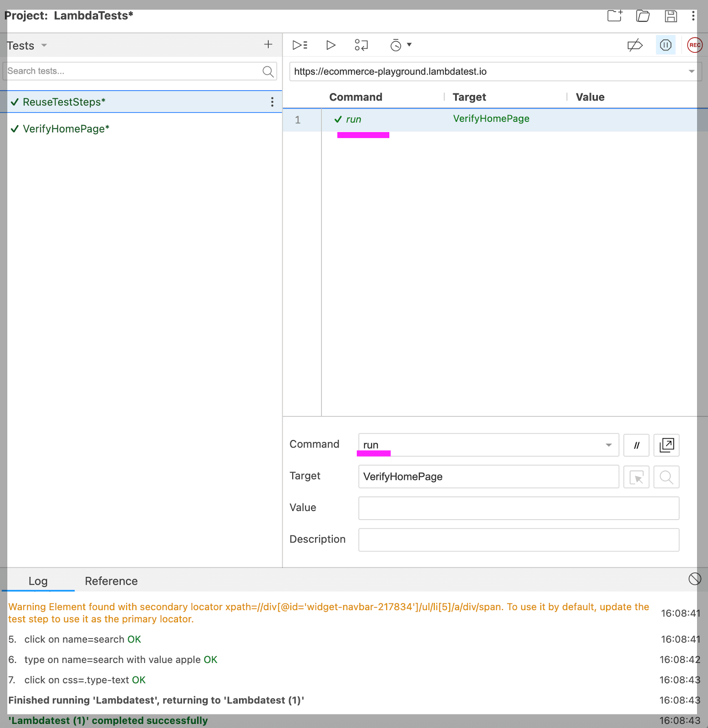Run all tests in suite
This screenshot has width=708, height=728.
pyautogui.click(x=300, y=45)
